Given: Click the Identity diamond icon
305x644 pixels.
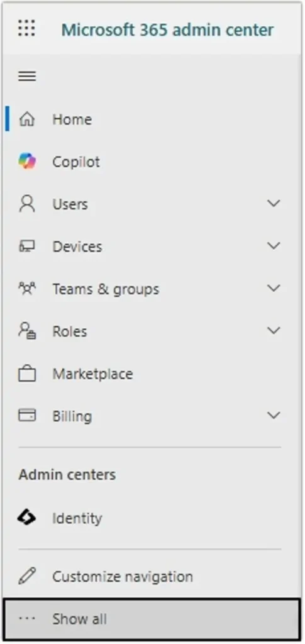Looking at the screenshot, I should click(26, 518).
